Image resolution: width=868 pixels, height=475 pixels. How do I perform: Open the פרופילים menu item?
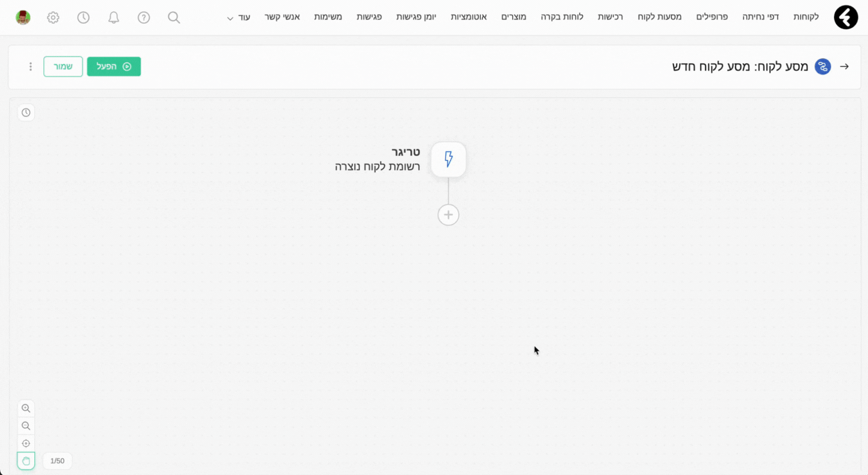point(712,17)
